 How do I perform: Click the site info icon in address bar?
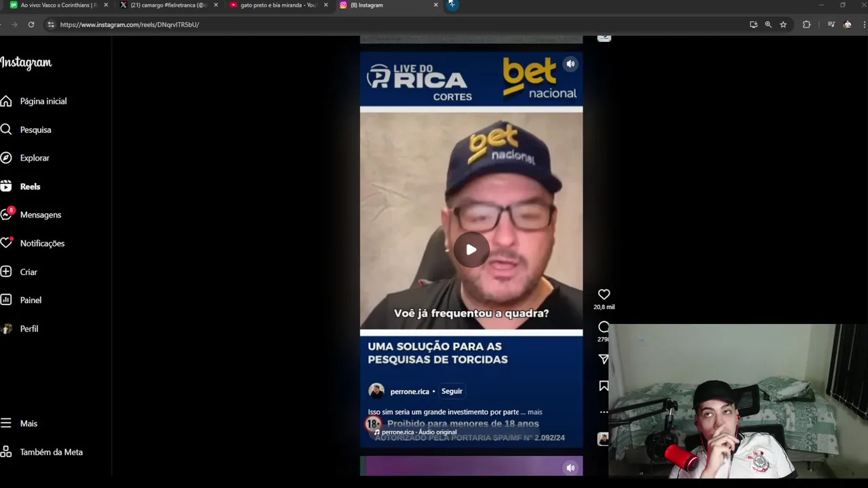tap(50, 24)
